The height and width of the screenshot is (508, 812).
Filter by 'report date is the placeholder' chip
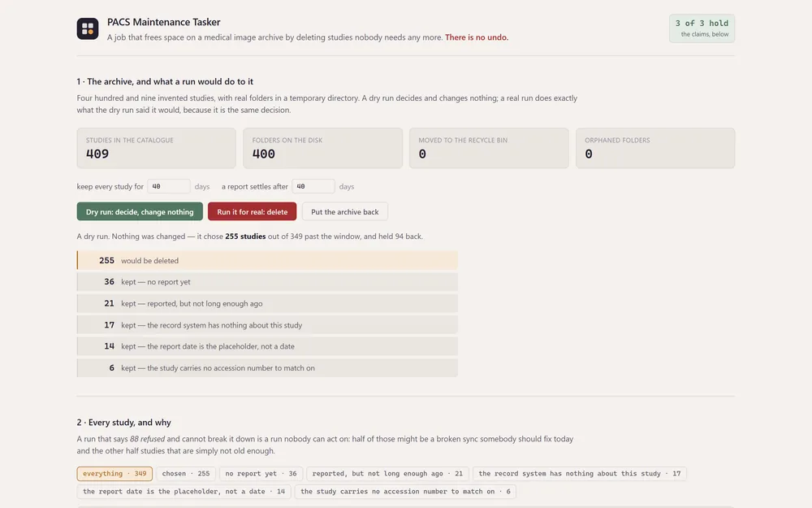click(184, 492)
